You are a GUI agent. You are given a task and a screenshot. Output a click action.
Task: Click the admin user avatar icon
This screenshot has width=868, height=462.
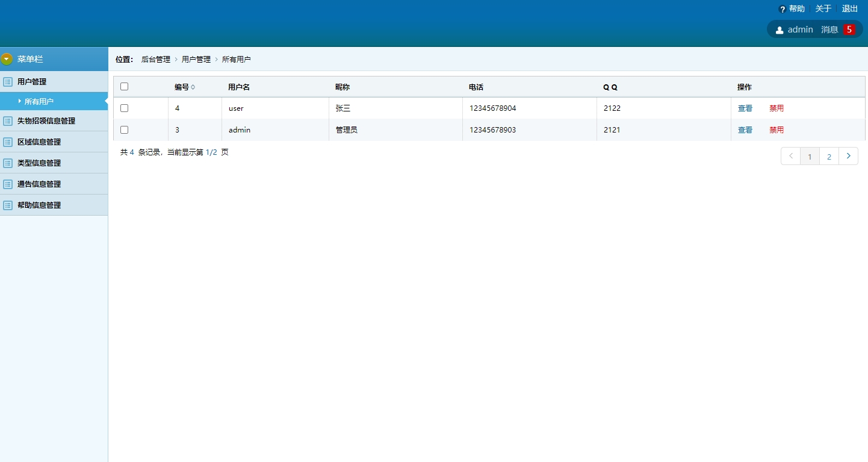[x=780, y=30]
